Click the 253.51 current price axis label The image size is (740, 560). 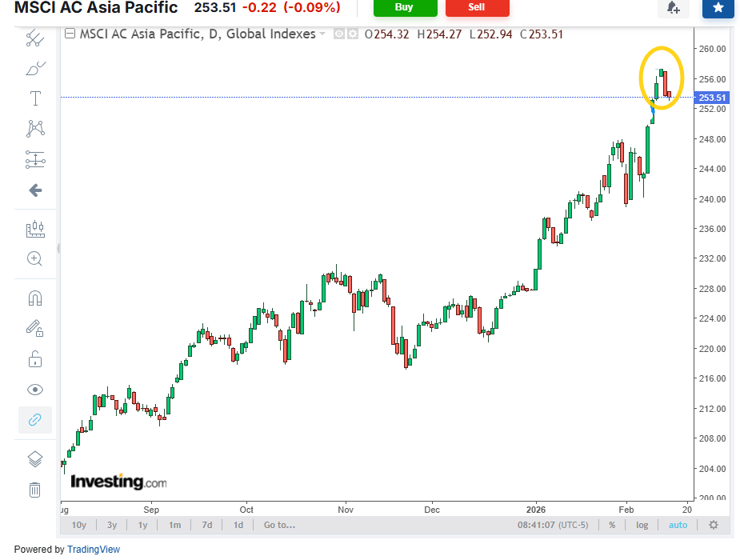click(712, 98)
